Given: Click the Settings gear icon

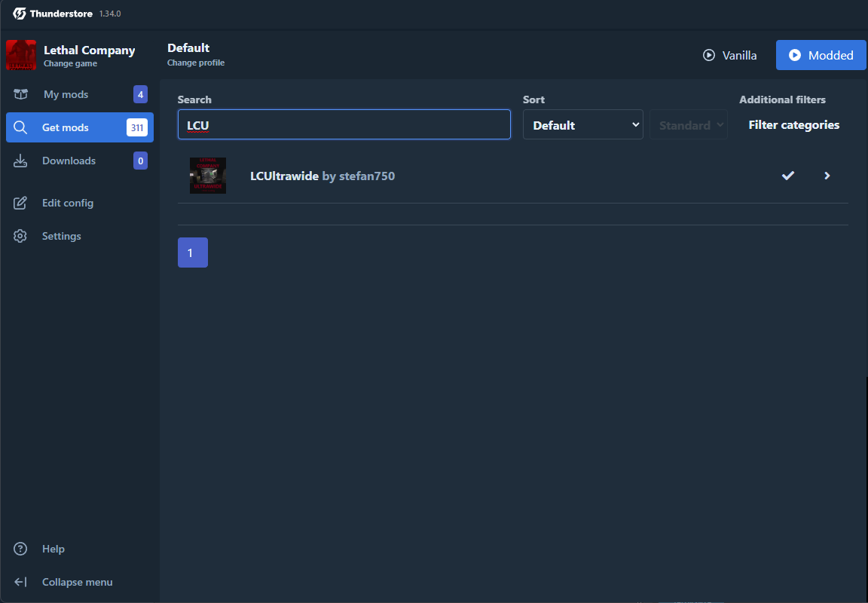Looking at the screenshot, I should pos(20,236).
